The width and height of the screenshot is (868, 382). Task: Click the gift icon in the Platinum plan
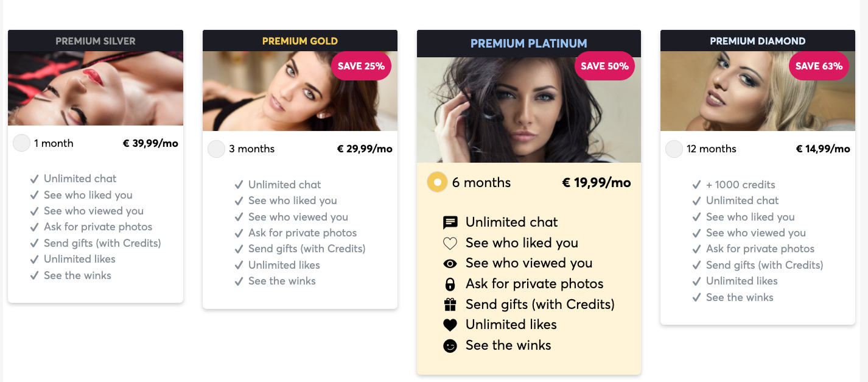coord(449,304)
